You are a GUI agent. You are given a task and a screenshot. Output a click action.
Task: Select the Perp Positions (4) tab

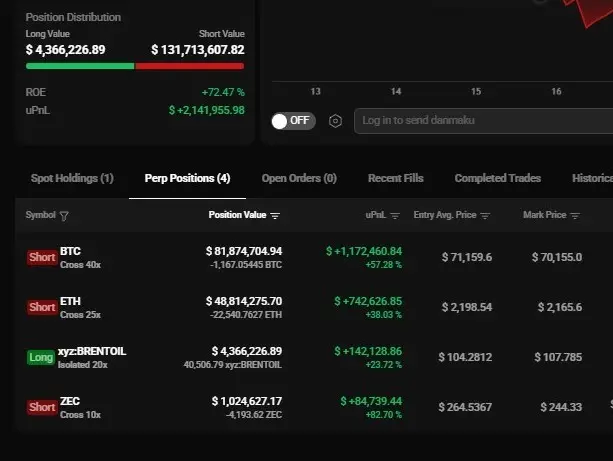point(187,178)
